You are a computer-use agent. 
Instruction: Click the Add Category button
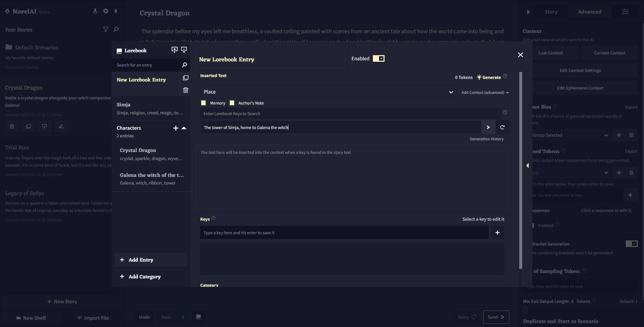(151, 277)
